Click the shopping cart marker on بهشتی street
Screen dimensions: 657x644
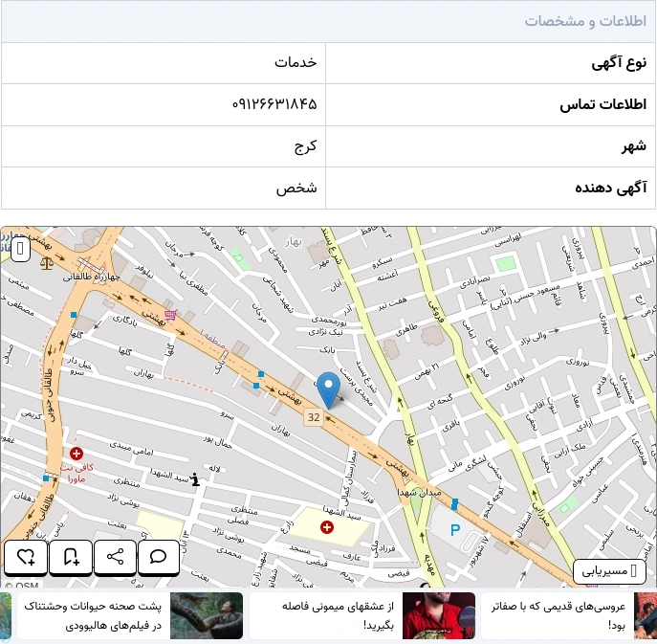(171, 315)
